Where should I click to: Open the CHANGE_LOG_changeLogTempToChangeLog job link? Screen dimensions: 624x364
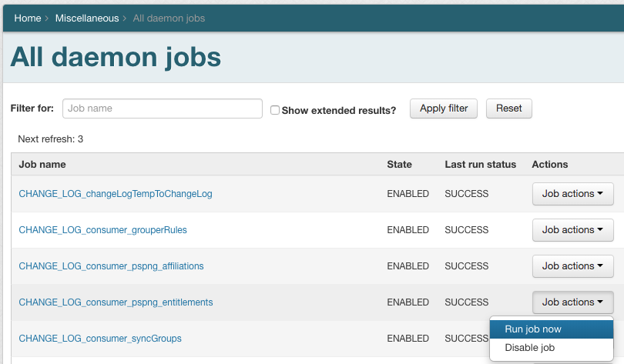(x=116, y=194)
